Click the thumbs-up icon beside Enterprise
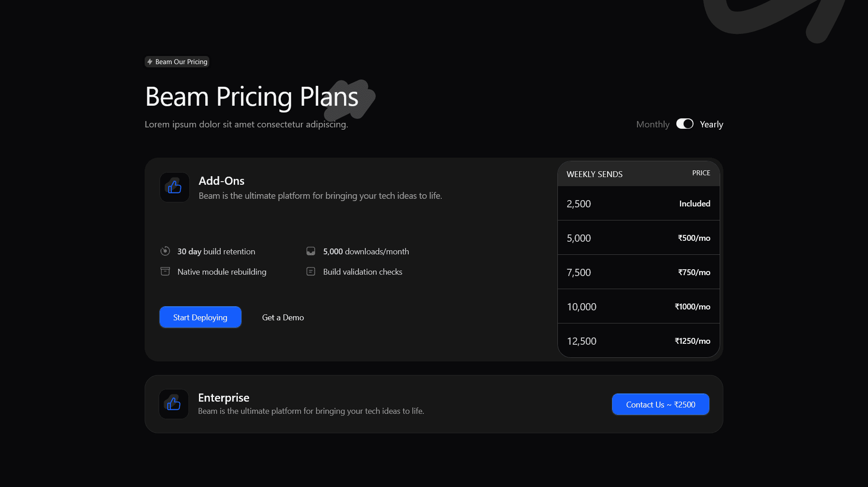Screen dimensions: 868x487 click(174, 404)
